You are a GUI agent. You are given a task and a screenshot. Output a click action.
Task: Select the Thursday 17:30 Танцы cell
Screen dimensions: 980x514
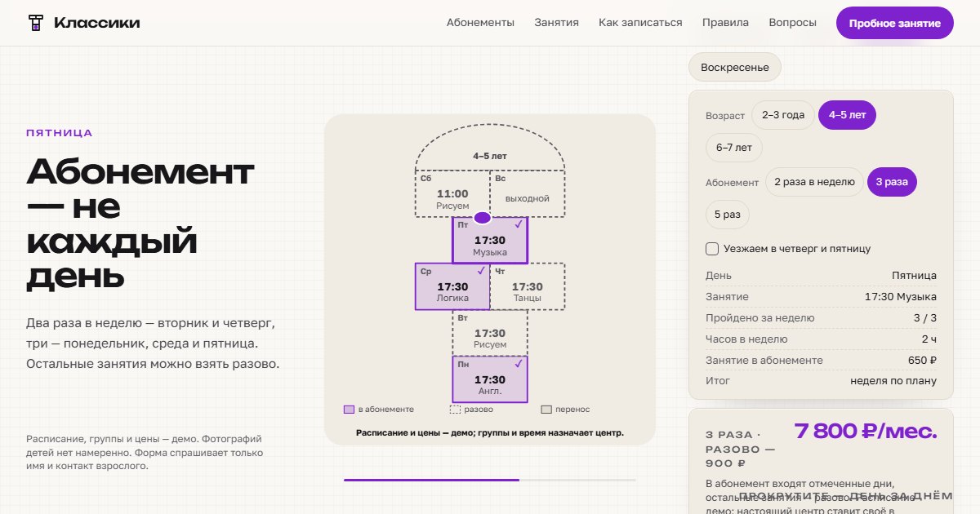[x=528, y=286]
